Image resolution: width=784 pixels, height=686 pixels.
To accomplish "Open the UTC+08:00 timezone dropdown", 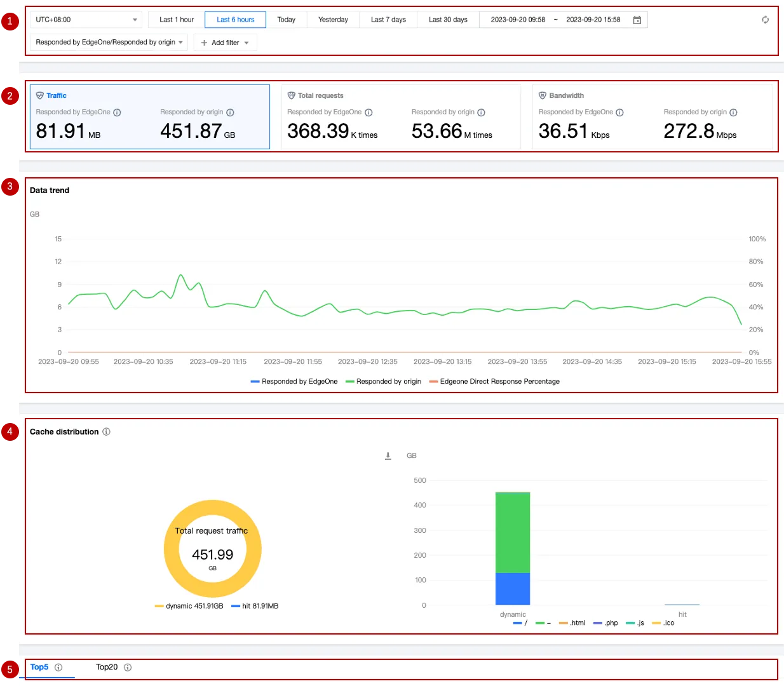I will coord(86,20).
